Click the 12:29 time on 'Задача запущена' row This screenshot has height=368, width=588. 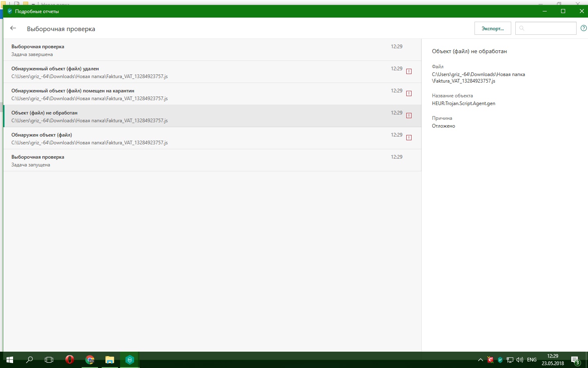pos(396,157)
